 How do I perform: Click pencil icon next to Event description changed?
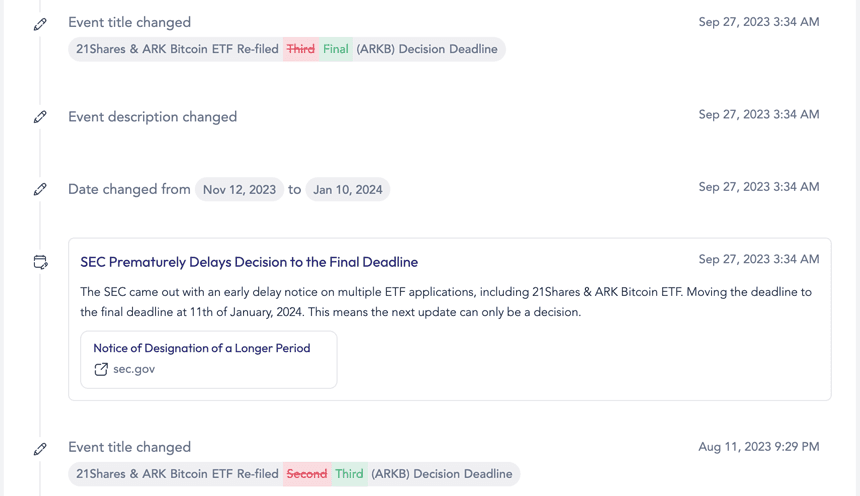click(40, 117)
